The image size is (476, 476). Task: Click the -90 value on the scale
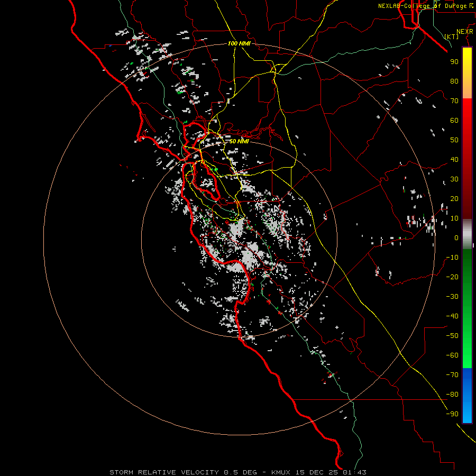[452, 414]
